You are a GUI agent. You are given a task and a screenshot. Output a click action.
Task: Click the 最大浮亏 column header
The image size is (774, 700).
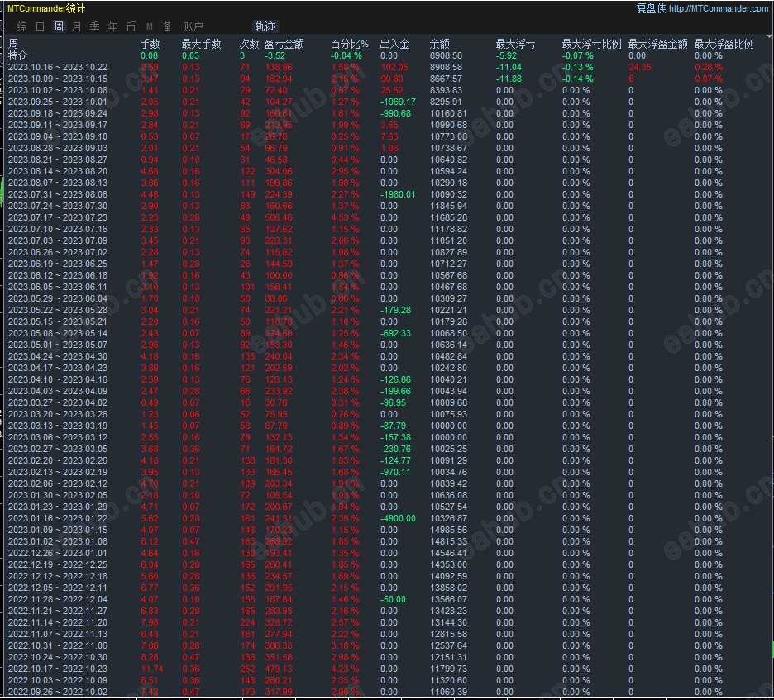(515, 44)
